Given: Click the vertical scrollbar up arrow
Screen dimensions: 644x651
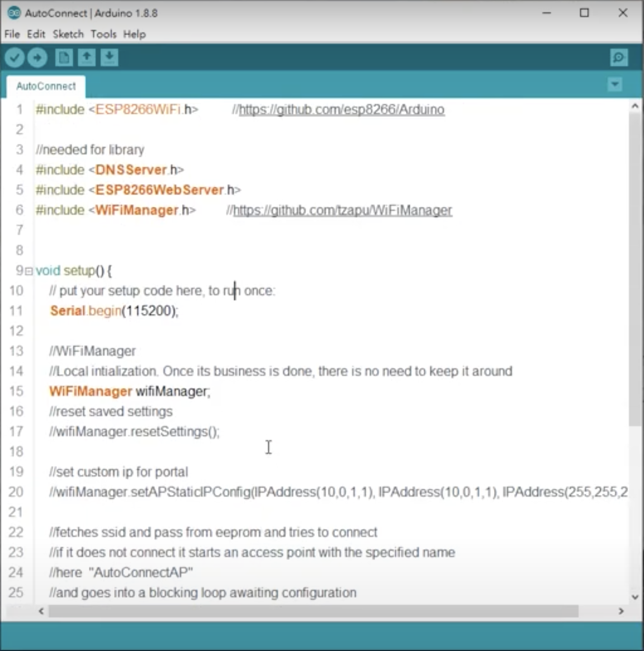Looking at the screenshot, I should tap(635, 106).
